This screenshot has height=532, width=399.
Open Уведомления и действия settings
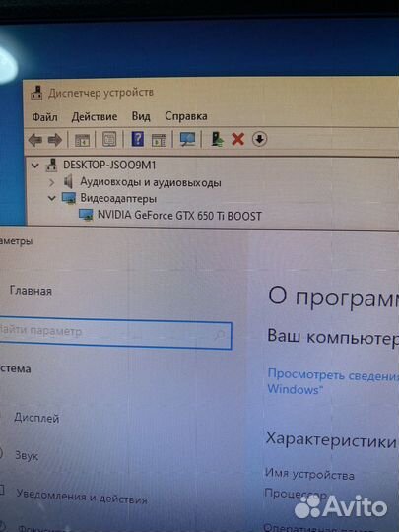pyautogui.click(x=82, y=496)
